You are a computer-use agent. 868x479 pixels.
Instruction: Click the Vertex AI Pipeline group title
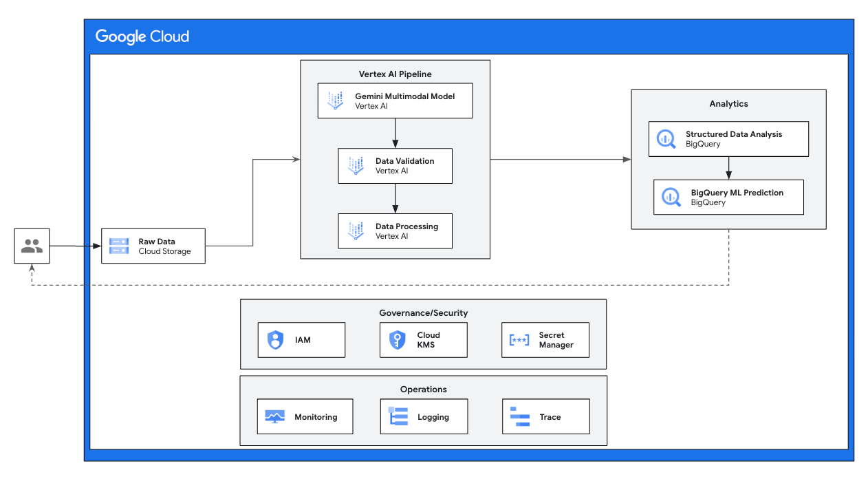click(x=395, y=74)
